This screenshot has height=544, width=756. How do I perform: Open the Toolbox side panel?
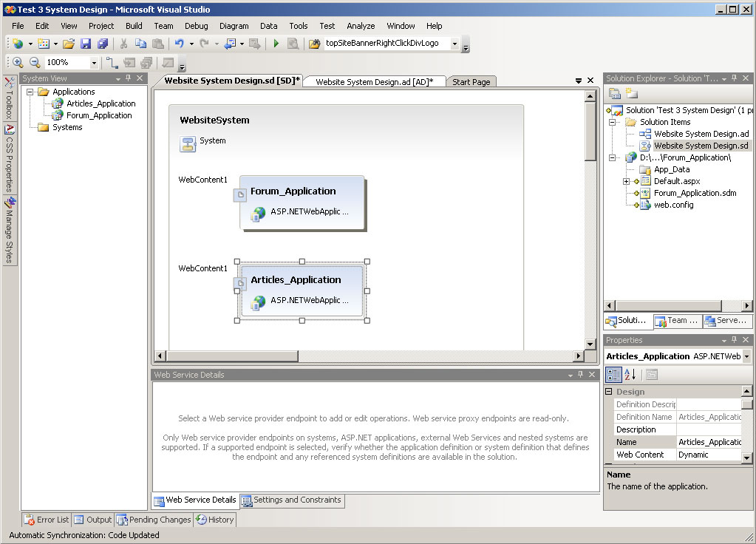[9, 98]
